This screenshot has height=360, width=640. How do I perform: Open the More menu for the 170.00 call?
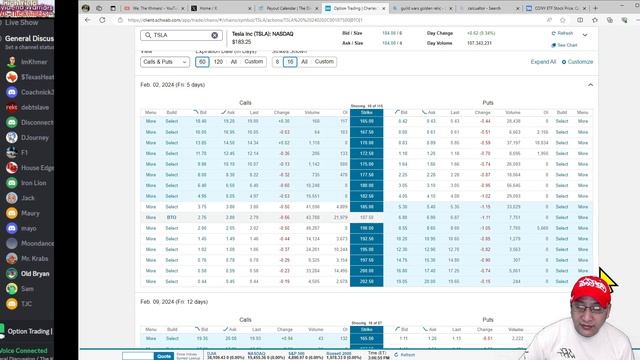click(151, 143)
